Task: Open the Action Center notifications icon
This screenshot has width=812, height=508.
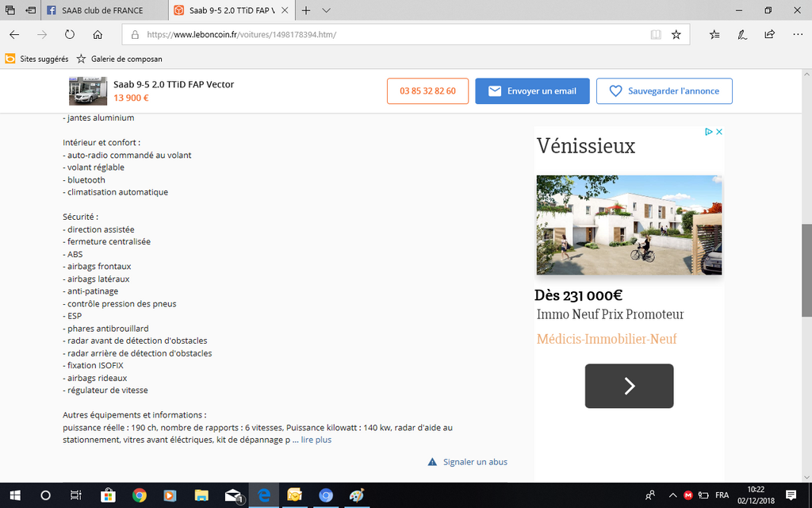Action: point(791,495)
